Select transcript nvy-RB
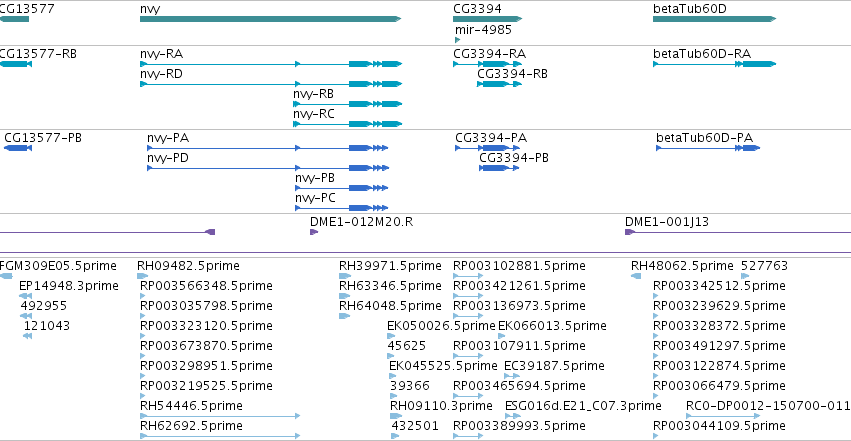This screenshot has width=851, height=441. tap(347, 104)
